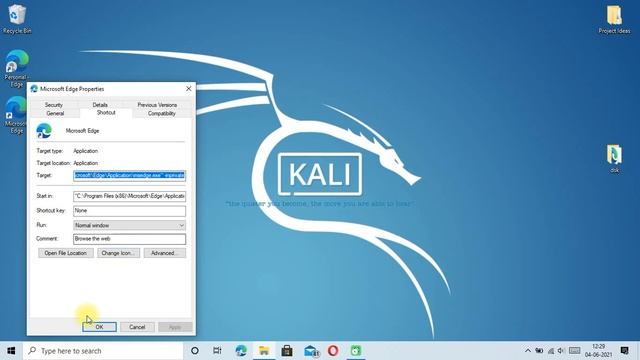Click the taskbar search box
Screen dimensions: 640x360
[x=103, y=351]
